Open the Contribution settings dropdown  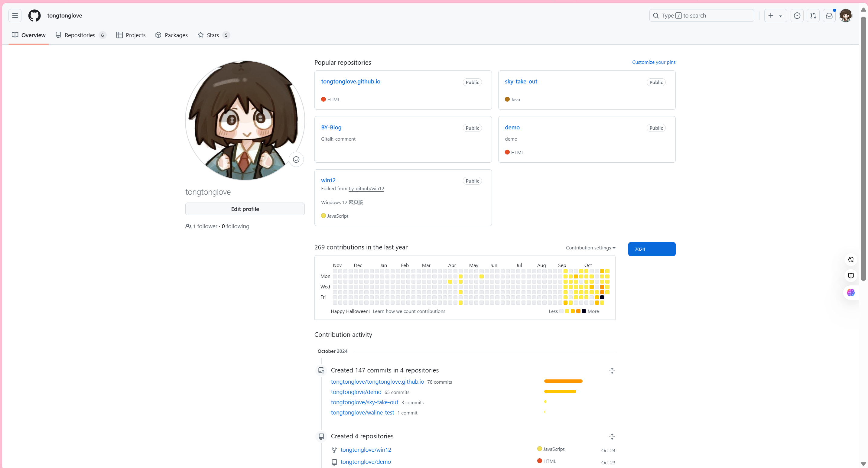[x=590, y=248]
